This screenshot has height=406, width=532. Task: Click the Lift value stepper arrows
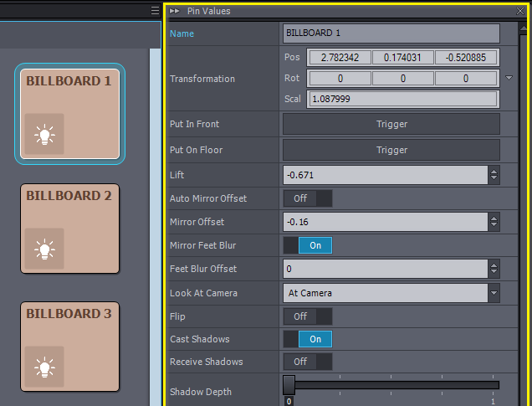494,175
